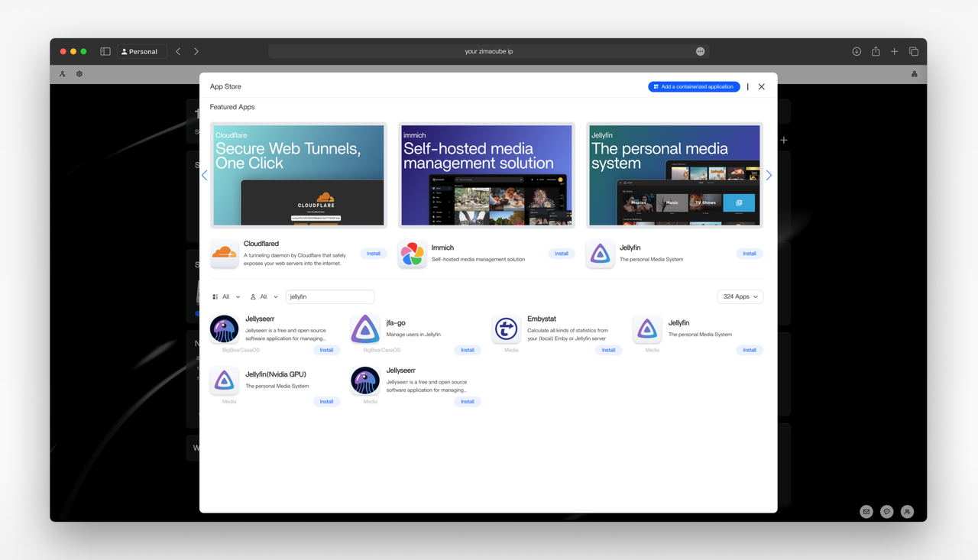This screenshot has width=978, height=560.
Task: Toggle the Safari sidebar icon
Action: click(105, 51)
